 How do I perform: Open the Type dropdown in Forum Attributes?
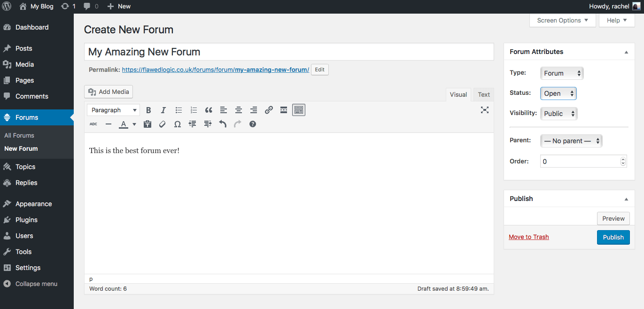coord(562,73)
